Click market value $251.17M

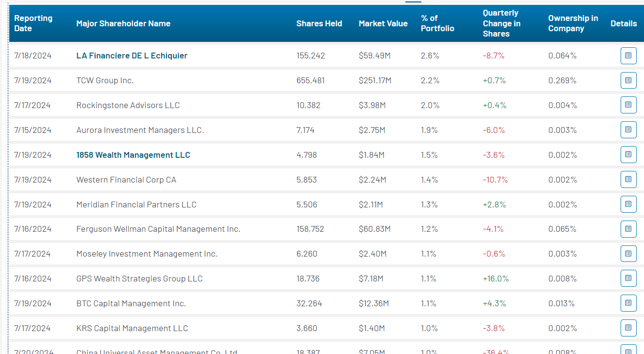click(375, 80)
